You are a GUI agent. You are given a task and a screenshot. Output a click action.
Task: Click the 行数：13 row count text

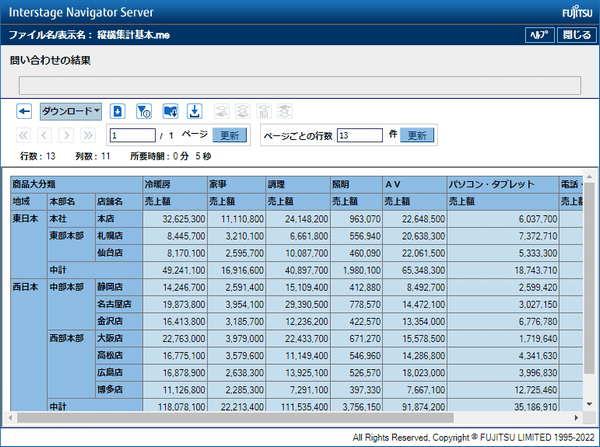(x=38, y=156)
